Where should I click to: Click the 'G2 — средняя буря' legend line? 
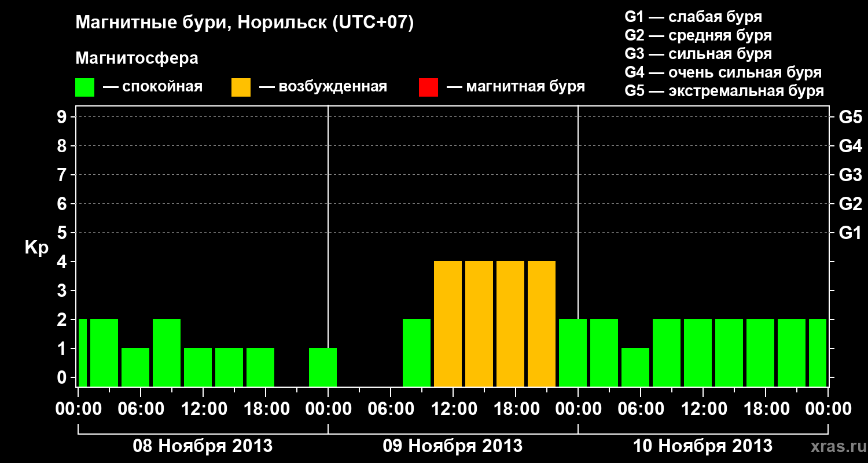pyautogui.click(x=698, y=35)
